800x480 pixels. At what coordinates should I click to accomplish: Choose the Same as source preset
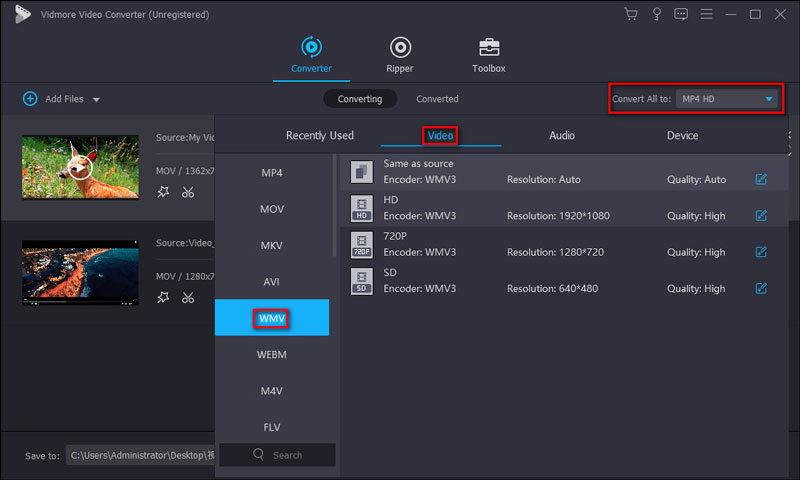pyautogui.click(x=564, y=172)
